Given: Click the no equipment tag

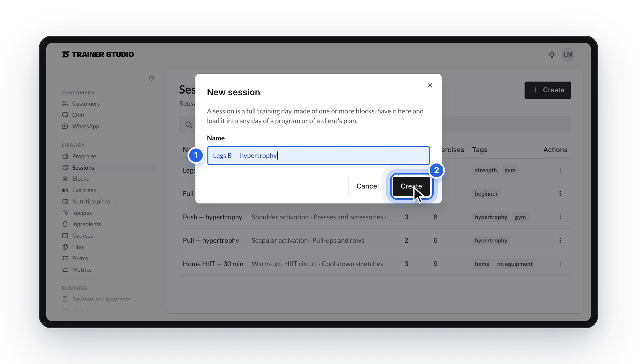Looking at the screenshot, I should [x=515, y=264].
